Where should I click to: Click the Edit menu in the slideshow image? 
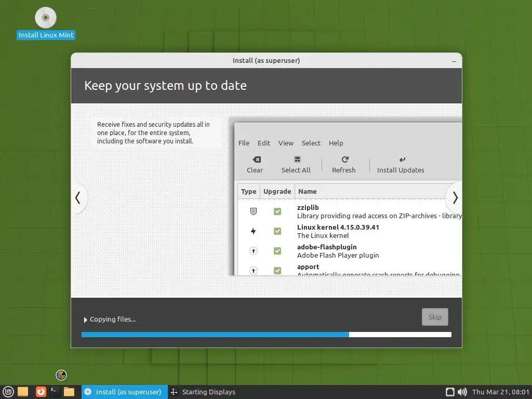[x=263, y=143]
